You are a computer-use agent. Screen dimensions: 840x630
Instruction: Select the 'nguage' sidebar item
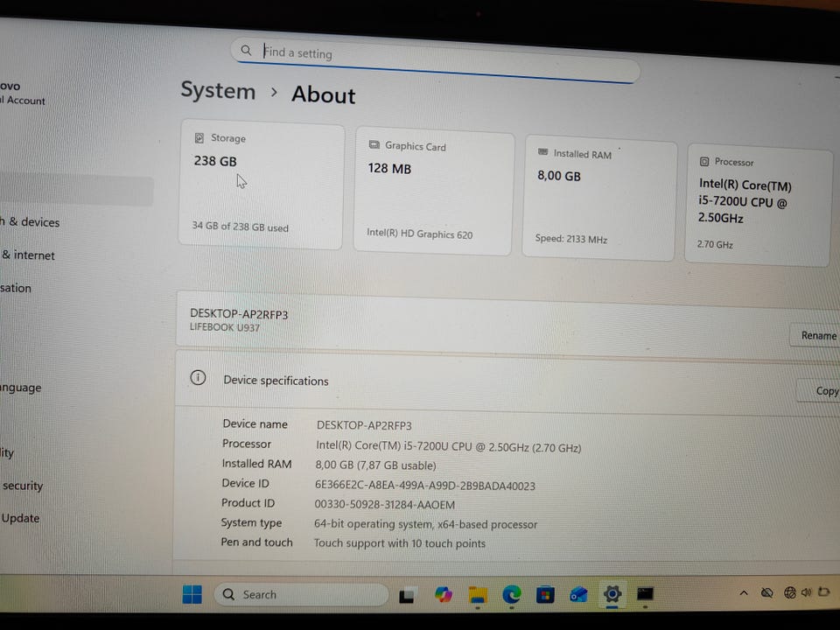[x=21, y=388]
